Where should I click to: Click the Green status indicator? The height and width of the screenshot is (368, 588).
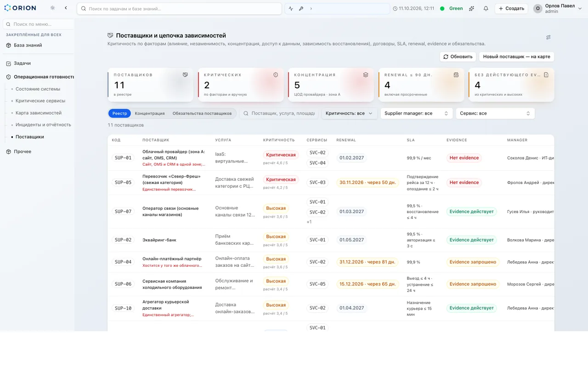452,9
